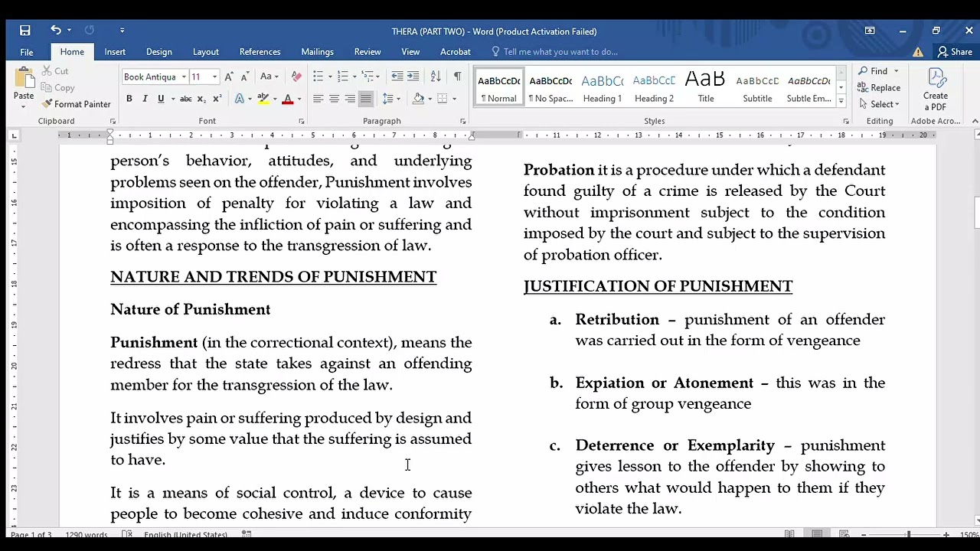Click the Replace button in Editing group
The width and height of the screenshot is (980, 551).
click(878, 88)
